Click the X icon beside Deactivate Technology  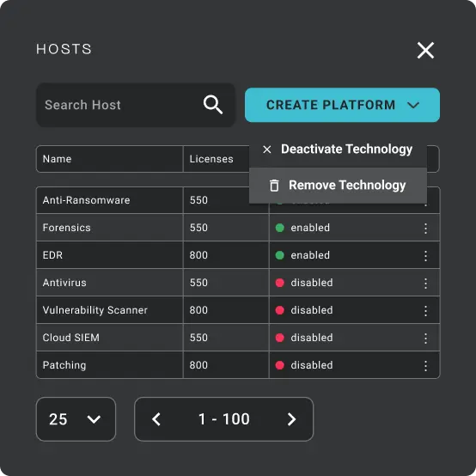tap(267, 150)
